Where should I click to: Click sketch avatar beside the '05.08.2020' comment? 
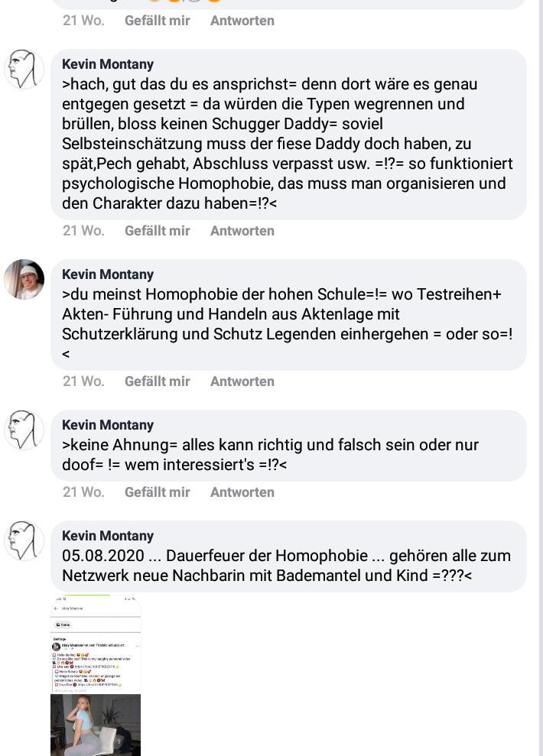(24, 540)
